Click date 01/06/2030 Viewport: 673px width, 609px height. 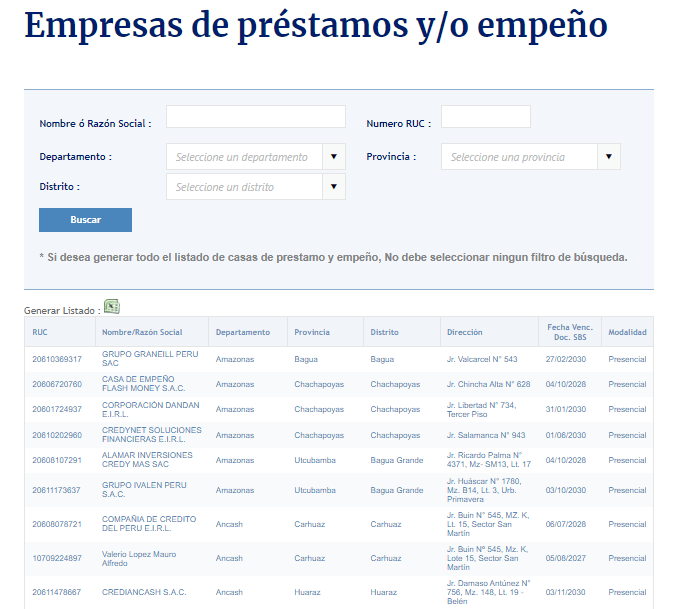tap(566, 435)
